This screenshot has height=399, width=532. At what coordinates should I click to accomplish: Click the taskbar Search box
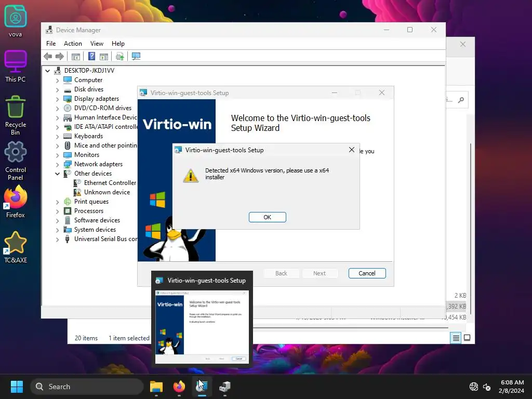(x=87, y=387)
